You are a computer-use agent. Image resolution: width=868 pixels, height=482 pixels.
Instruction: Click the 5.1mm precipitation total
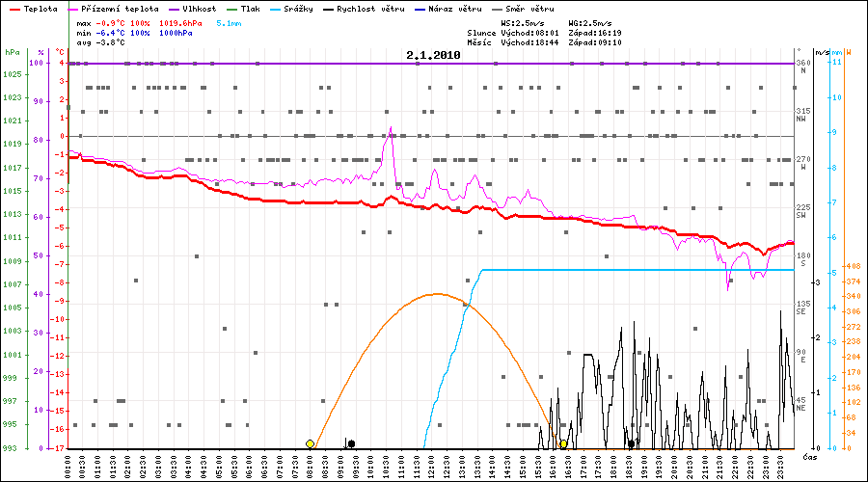(x=231, y=22)
